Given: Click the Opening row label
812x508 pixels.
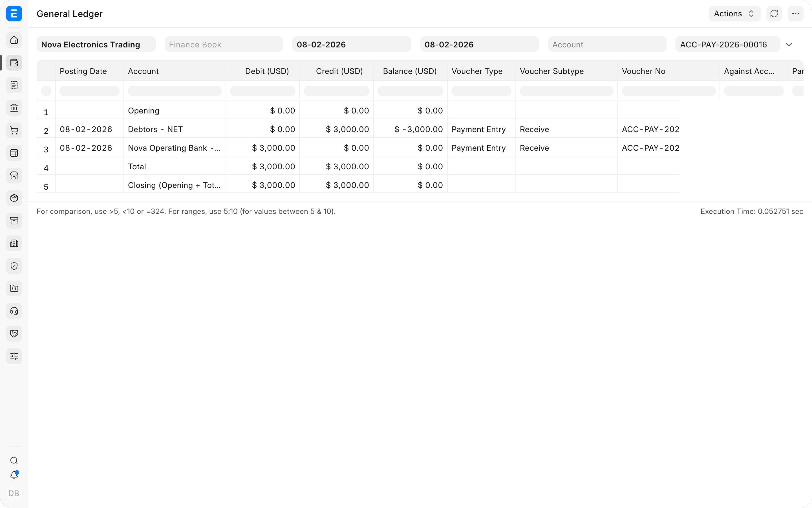Looking at the screenshot, I should 144,111.
